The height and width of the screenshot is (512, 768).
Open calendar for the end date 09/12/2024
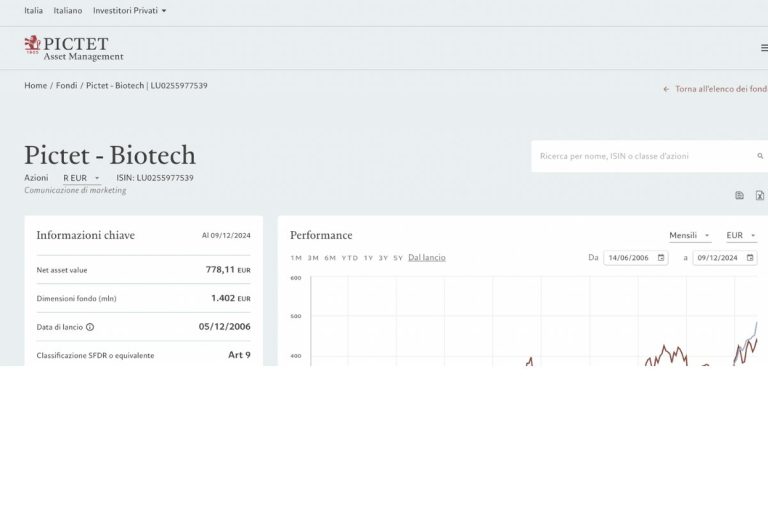pos(750,257)
